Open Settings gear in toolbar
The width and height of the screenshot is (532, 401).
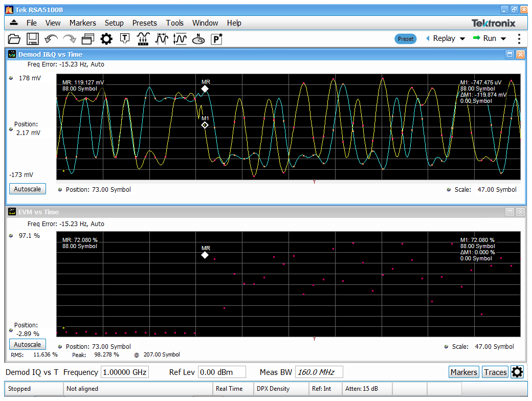click(106, 39)
